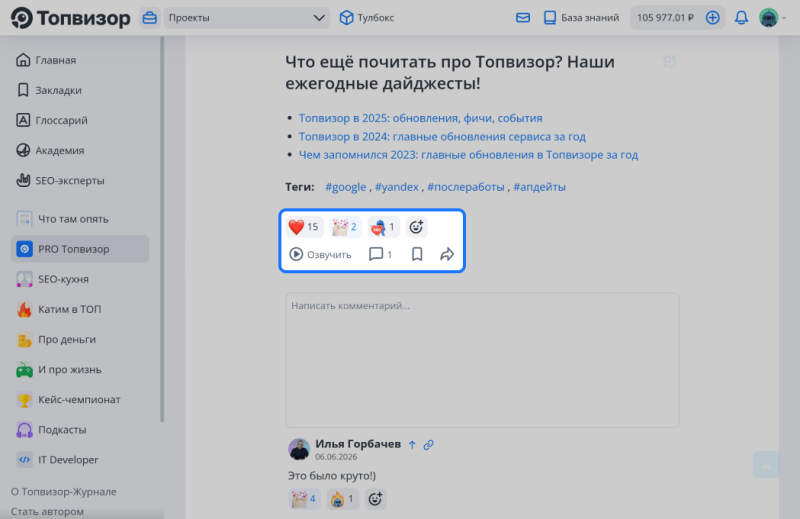
Task: Toggle fire reaction with 1 on comment
Action: (342, 499)
